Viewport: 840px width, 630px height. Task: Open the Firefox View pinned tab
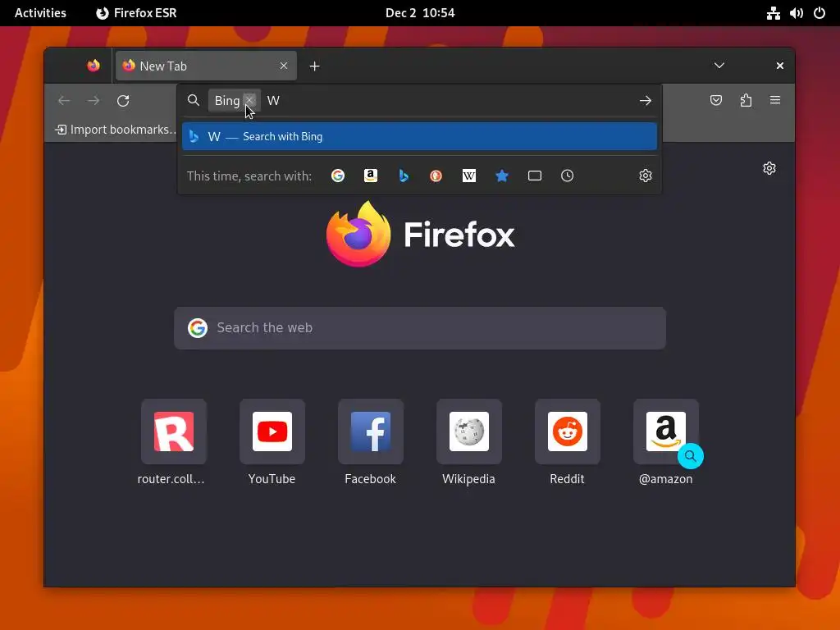(x=94, y=66)
